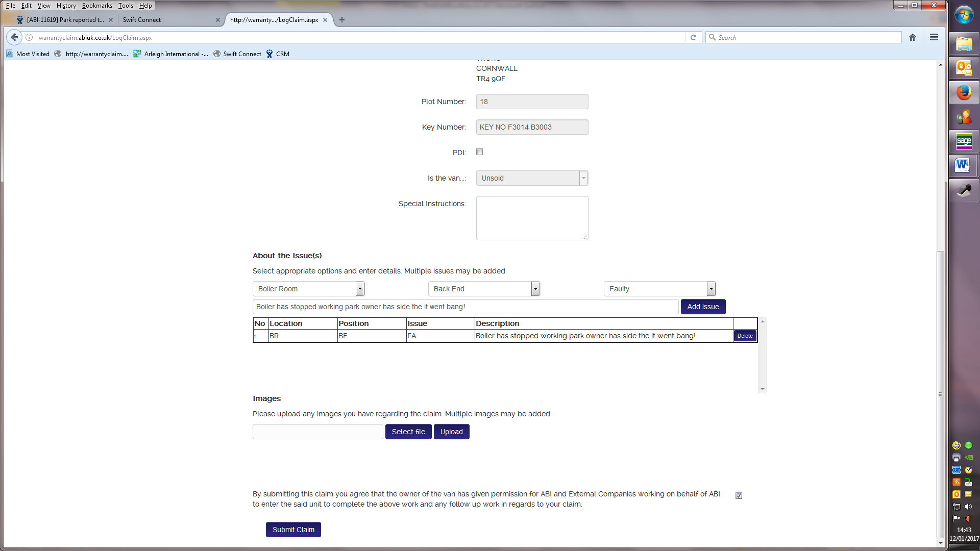
Task: Expand the Faulty issue type dropdown
Action: (x=711, y=289)
